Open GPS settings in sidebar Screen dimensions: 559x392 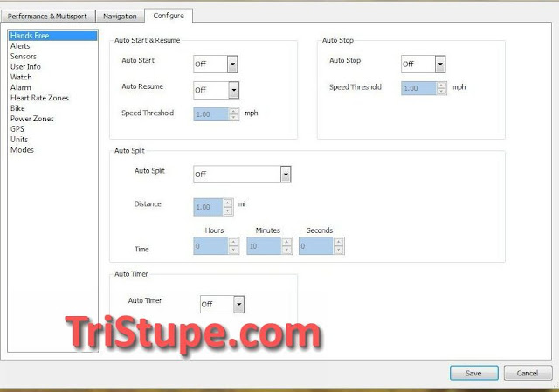click(52, 128)
